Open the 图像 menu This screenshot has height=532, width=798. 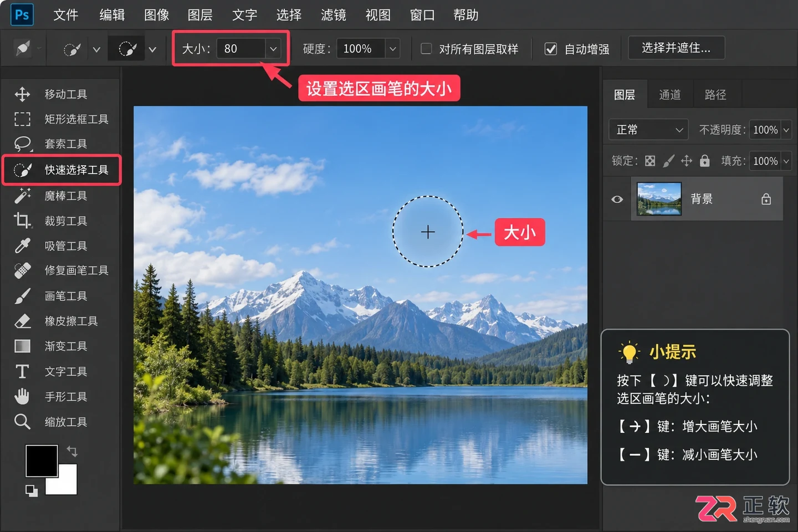(x=156, y=15)
